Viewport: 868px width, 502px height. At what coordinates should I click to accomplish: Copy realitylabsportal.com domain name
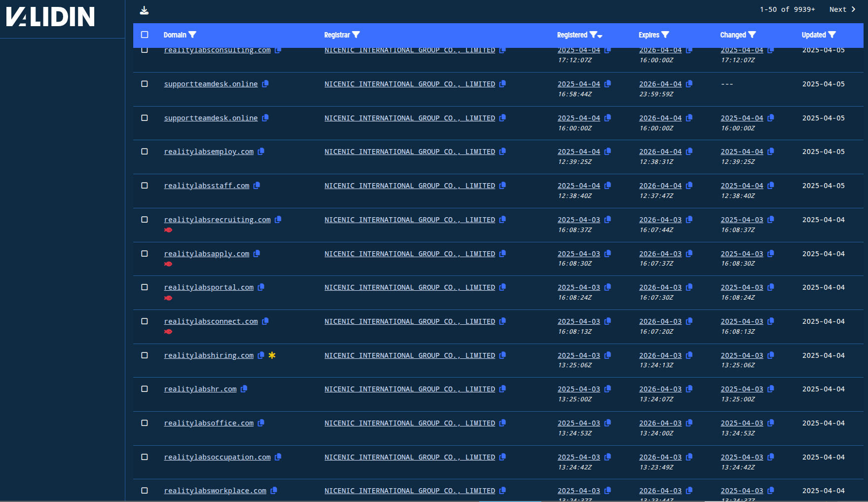click(261, 287)
